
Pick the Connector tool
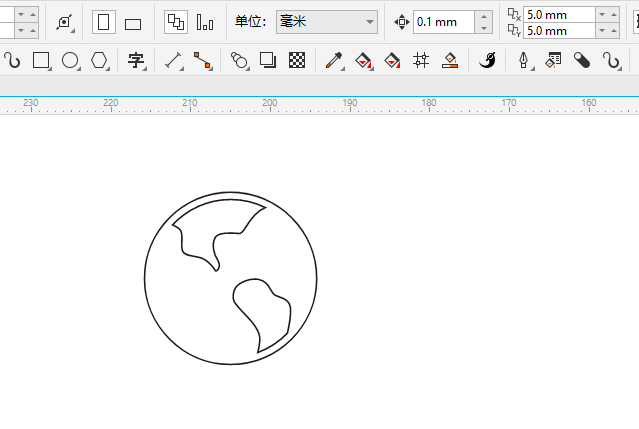point(203,61)
